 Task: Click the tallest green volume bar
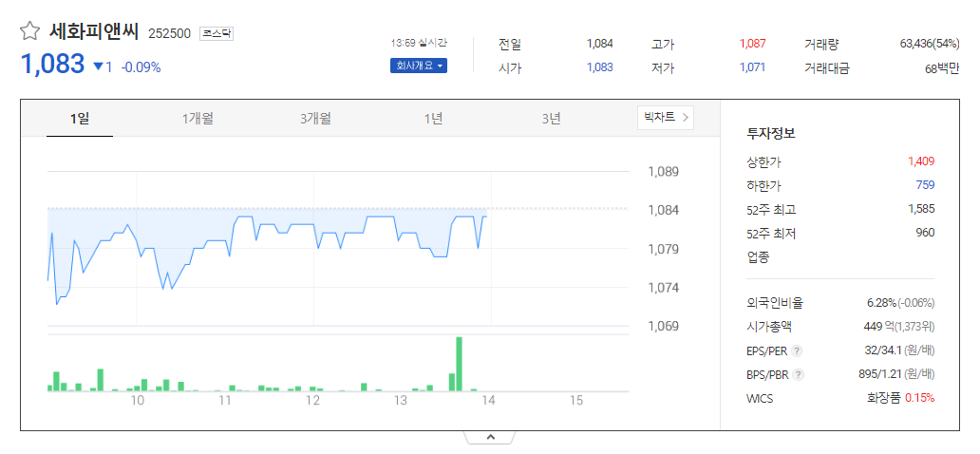[x=459, y=364]
